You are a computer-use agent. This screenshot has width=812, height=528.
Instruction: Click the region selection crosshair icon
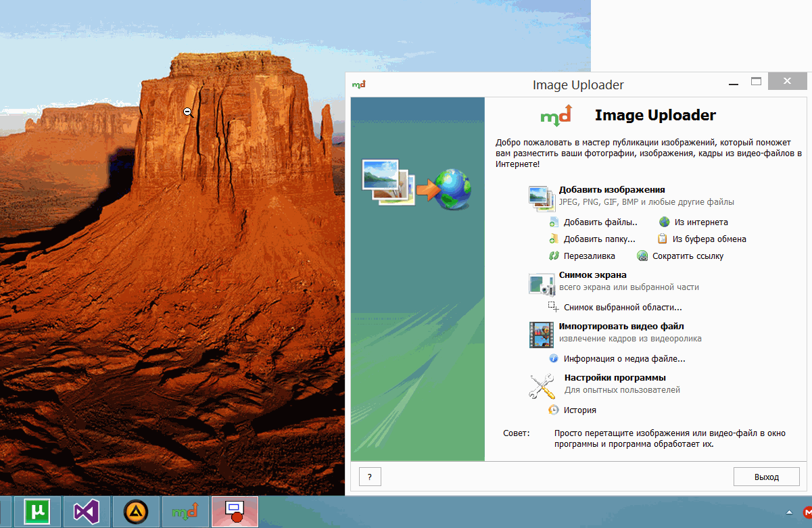click(x=553, y=307)
